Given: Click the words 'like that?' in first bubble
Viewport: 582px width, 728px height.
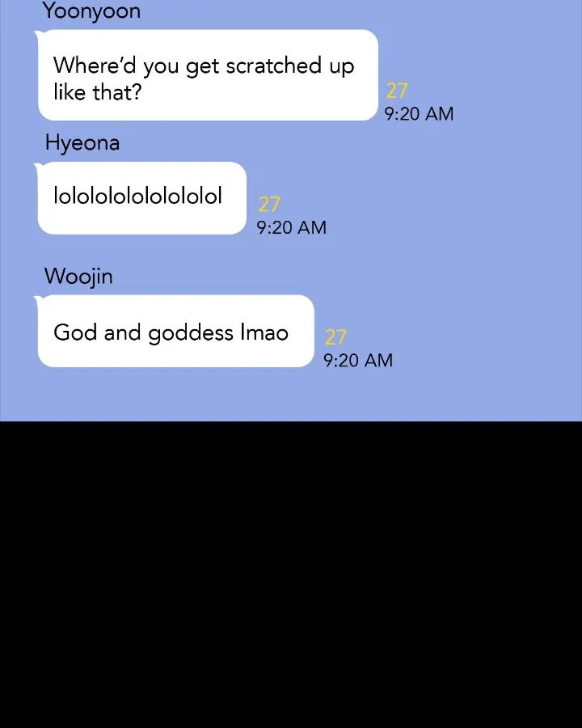Looking at the screenshot, I should pyautogui.click(x=98, y=92).
